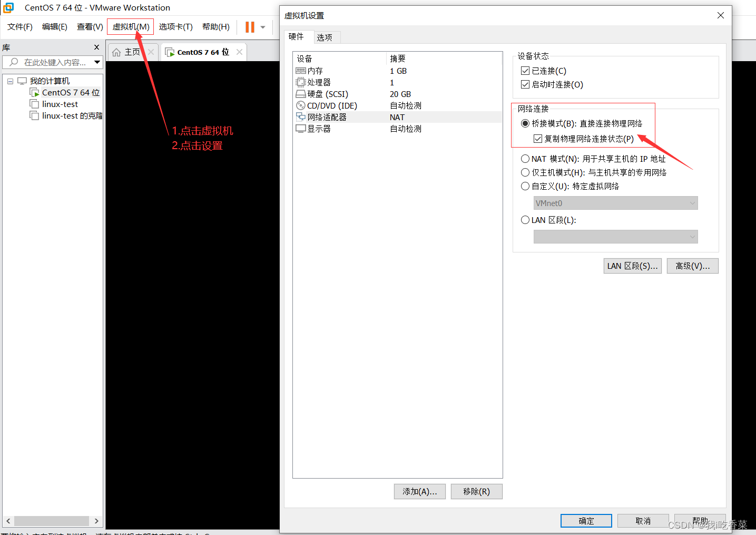Select the 网络适配器 network adapter icon
This screenshot has width=756, height=535.
tap(301, 117)
